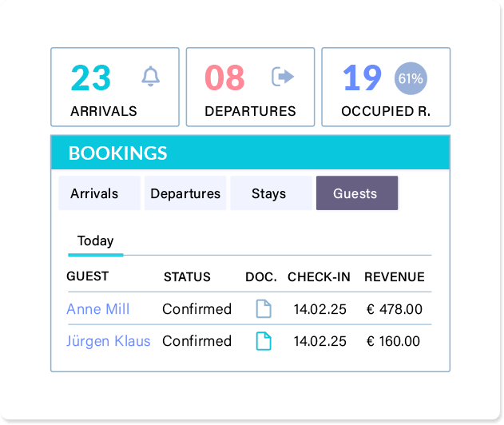504x425 pixels.
Task: Open the 23 Arrivals summary card
Action: point(115,87)
